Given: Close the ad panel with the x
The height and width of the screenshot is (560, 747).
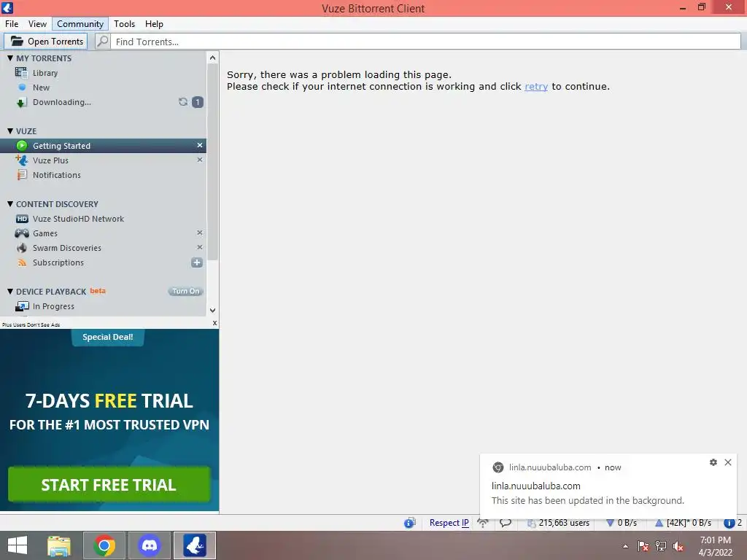Looking at the screenshot, I should (215, 323).
